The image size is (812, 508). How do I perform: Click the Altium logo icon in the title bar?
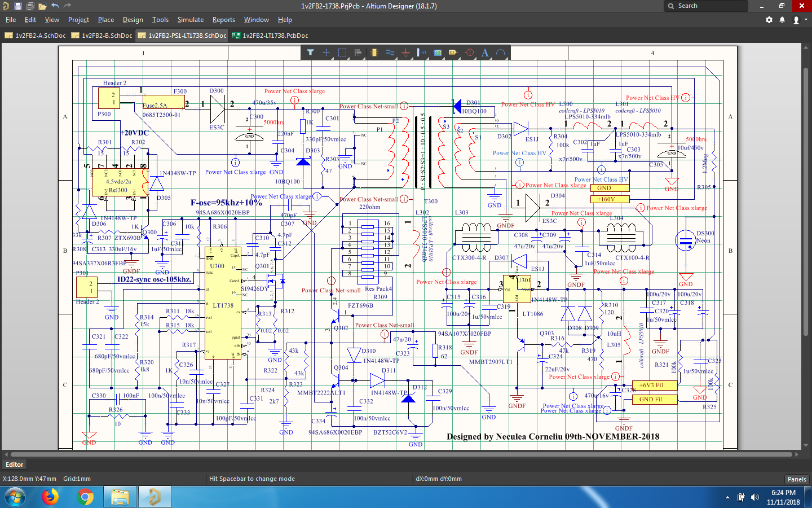[x=6, y=6]
